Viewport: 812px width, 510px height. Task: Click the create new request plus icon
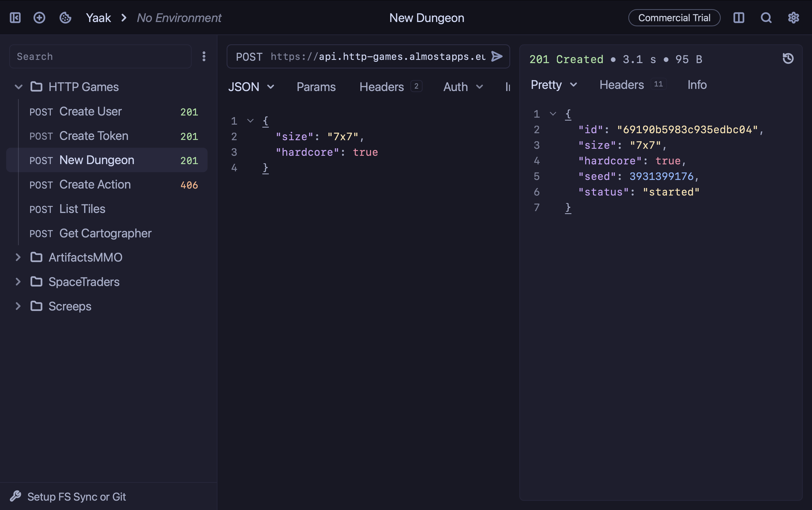coord(39,18)
